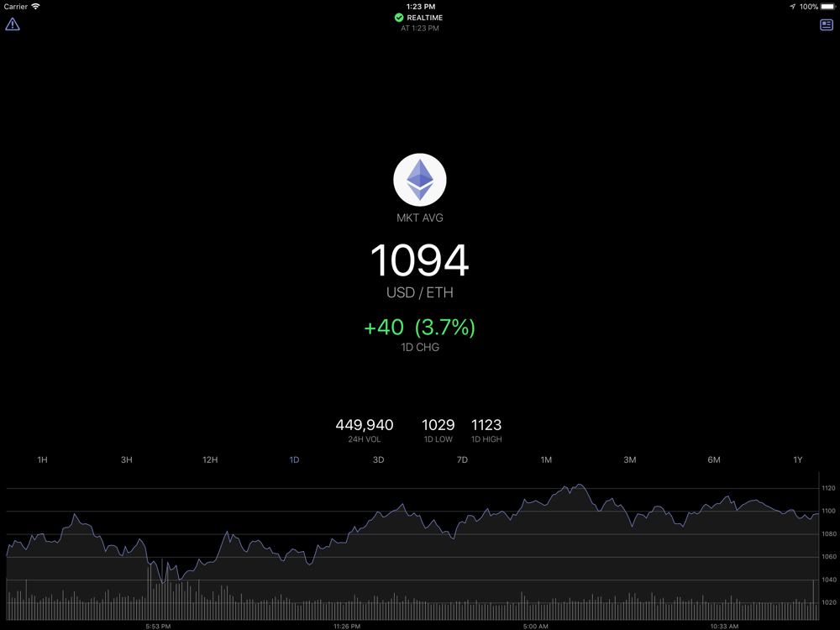This screenshot has width=840, height=630.
Task: Tap the REALTIME status text
Action: click(x=425, y=18)
